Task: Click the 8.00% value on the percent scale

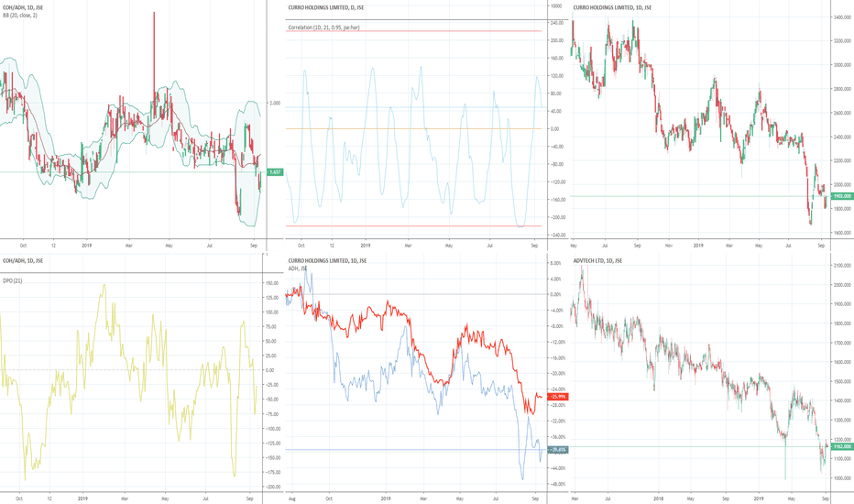Action: click(555, 263)
